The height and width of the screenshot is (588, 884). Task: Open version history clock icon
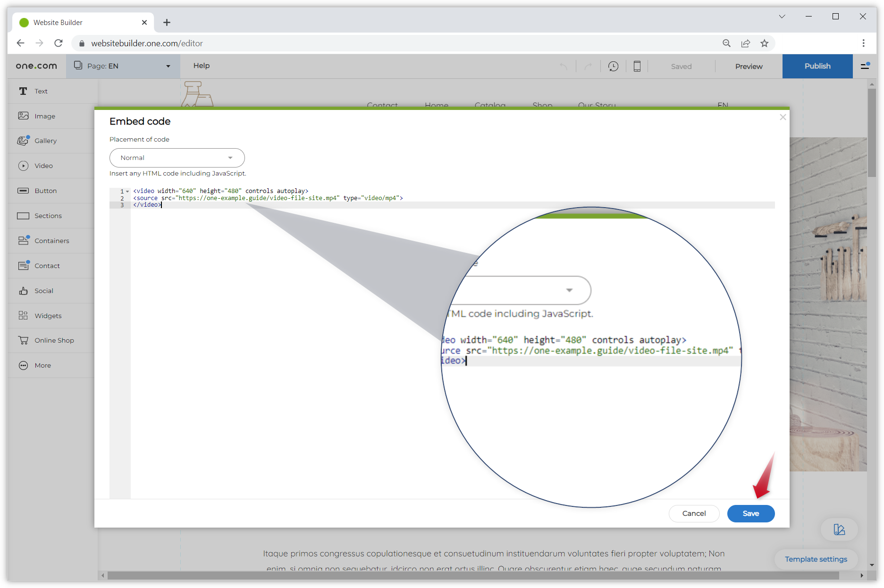point(613,66)
